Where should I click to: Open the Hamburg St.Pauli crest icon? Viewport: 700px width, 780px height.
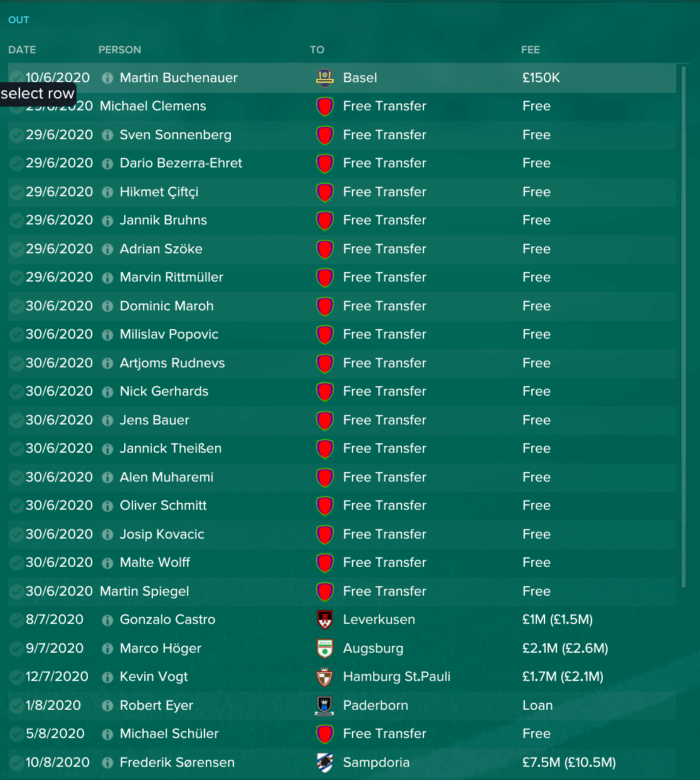pyautogui.click(x=324, y=677)
